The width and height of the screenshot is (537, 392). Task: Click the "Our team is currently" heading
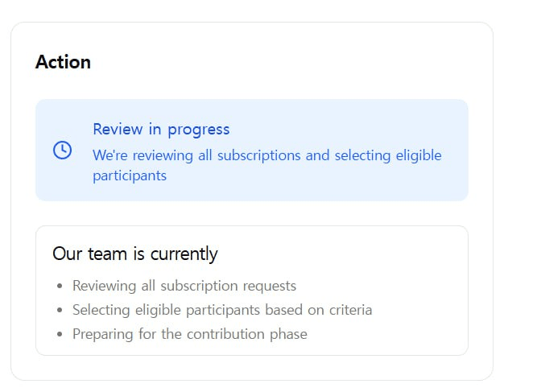135,254
